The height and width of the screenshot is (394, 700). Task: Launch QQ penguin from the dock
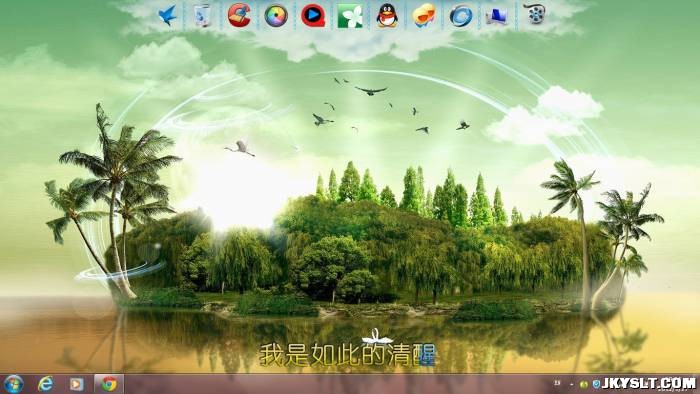coord(387,16)
